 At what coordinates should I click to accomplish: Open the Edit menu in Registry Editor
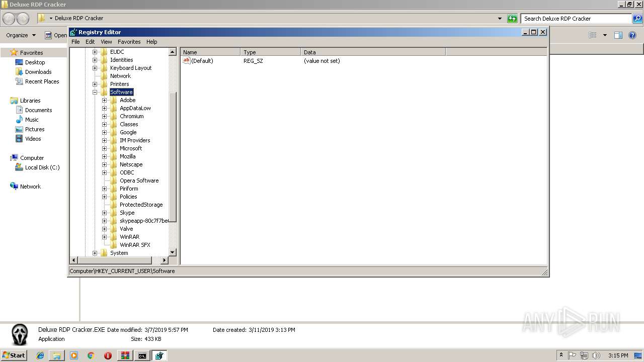point(90,42)
